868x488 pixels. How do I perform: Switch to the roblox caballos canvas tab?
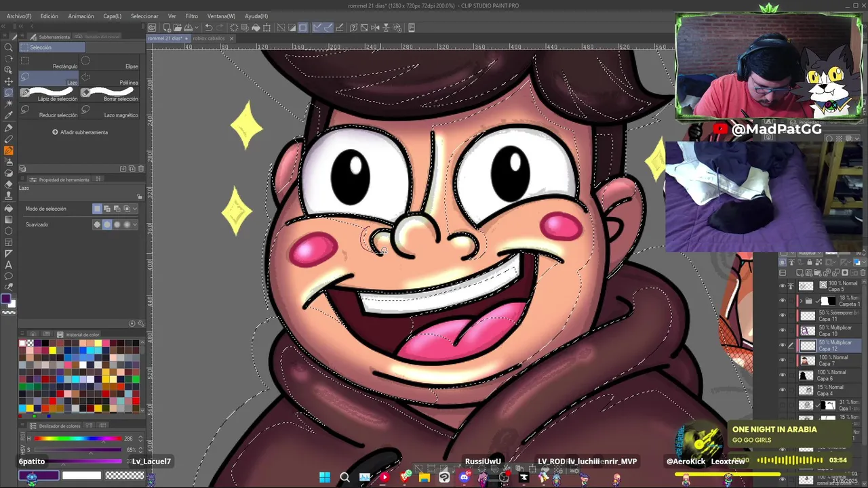tap(209, 39)
